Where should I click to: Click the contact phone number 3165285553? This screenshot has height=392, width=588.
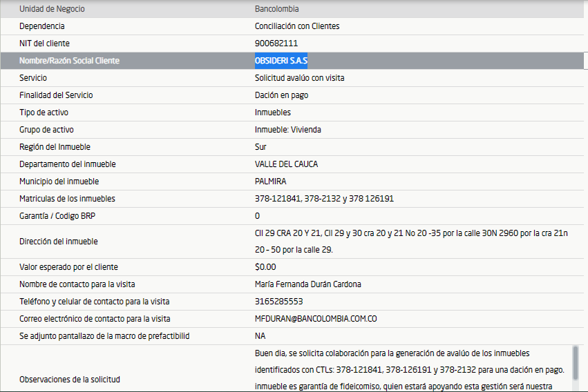[278, 302]
